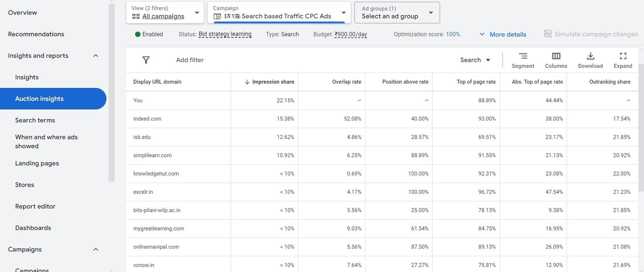Open the Ad groups dropdown
The image size is (644, 272).
431,13
